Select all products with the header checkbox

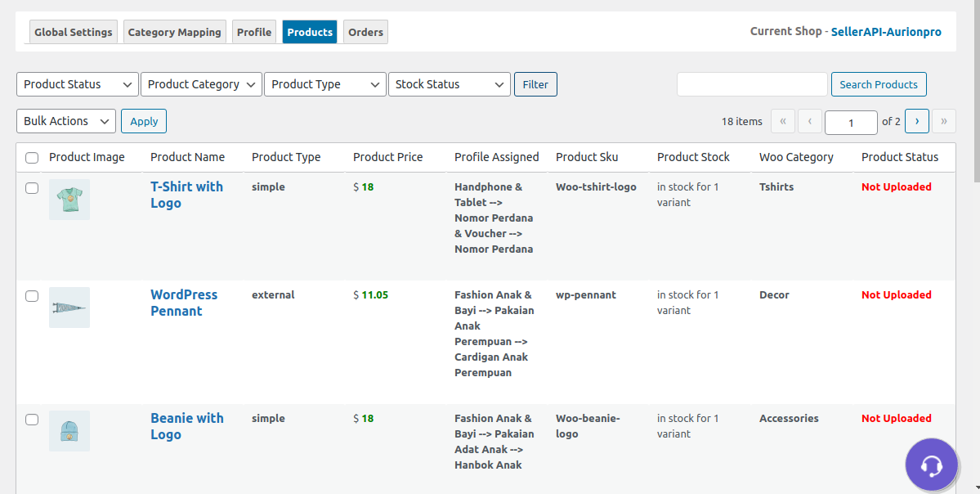coord(32,157)
